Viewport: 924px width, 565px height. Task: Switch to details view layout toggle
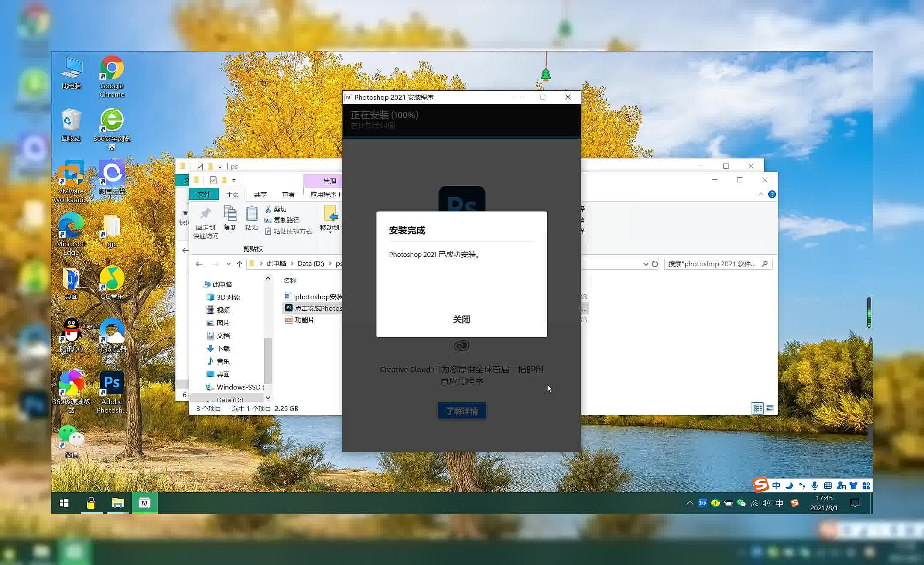[x=757, y=408]
